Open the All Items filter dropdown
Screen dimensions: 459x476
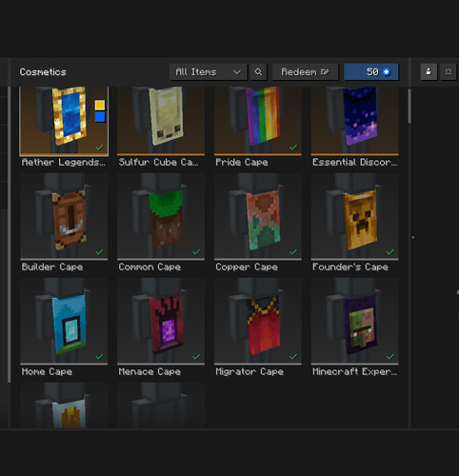(208, 72)
